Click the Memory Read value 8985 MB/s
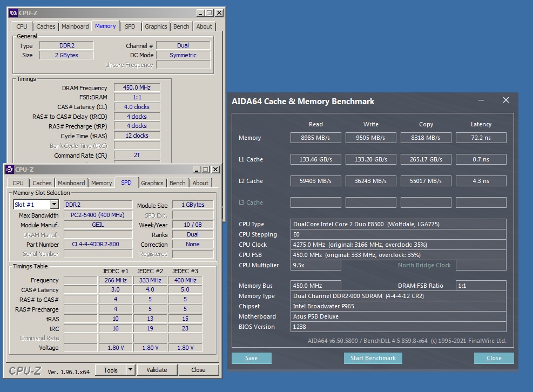 pos(315,138)
